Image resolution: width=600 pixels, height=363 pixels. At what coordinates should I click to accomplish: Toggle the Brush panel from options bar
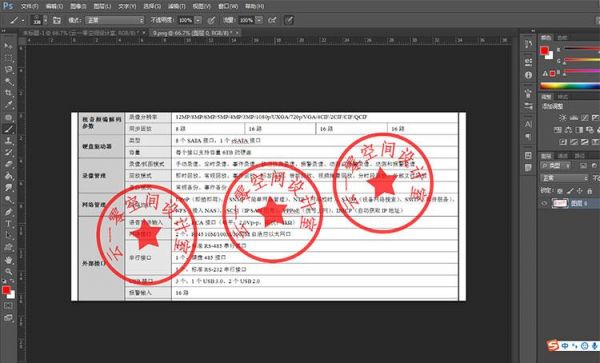click(57, 20)
